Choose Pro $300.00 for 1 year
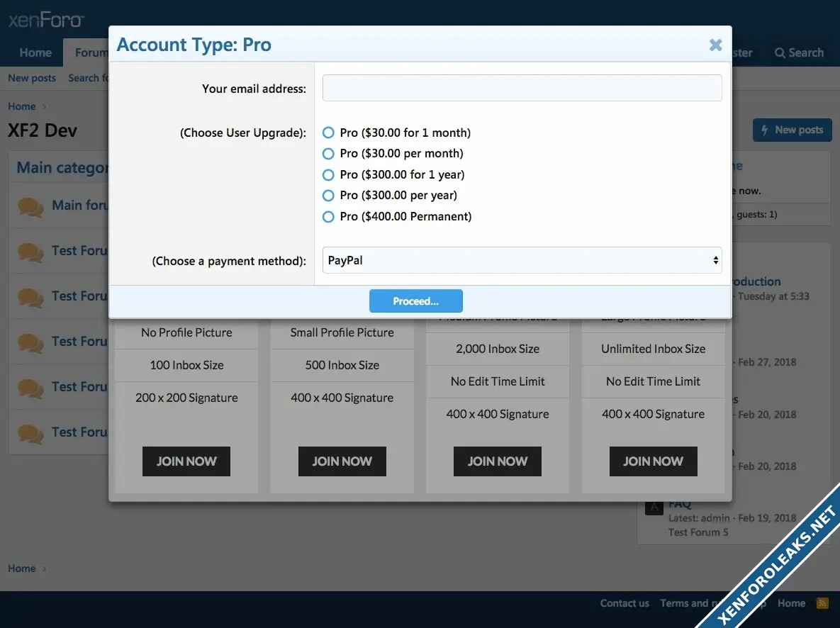The height and width of the screenshot is (628, 840). click(x=328, y=174)
